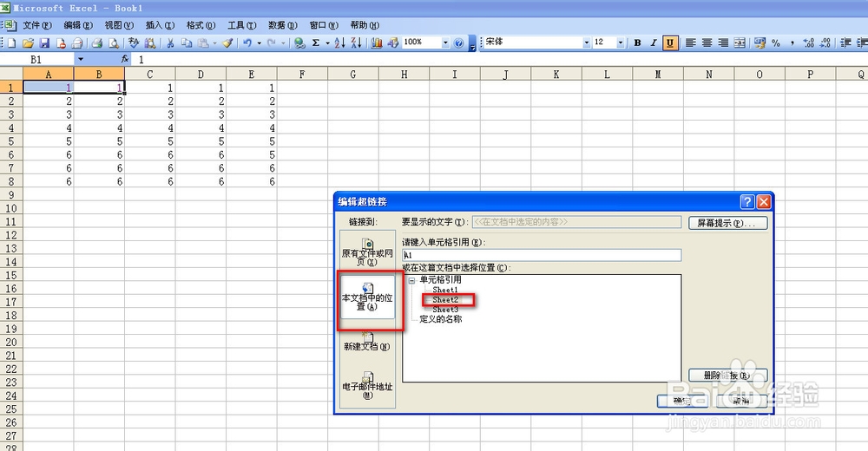The height and width of the screenshot is (451, 868).
Task: Select 新建文档 link option
Action: coord(367,342)
